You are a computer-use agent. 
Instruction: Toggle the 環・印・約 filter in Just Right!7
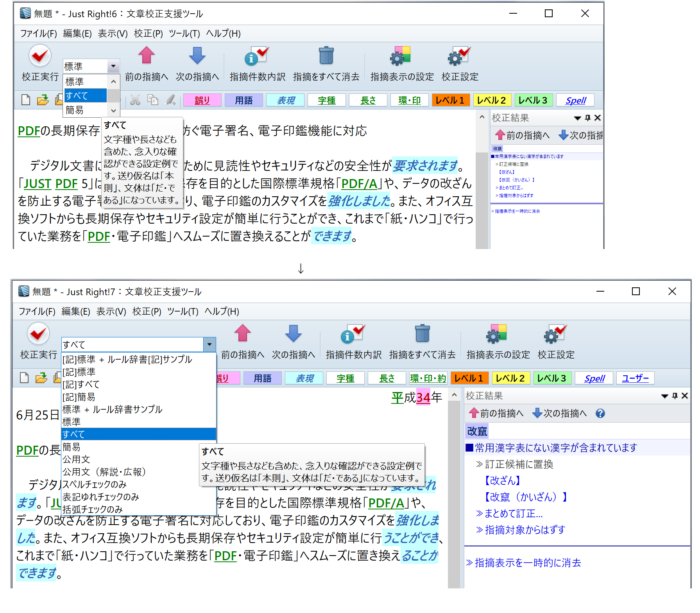coord(428,378)
